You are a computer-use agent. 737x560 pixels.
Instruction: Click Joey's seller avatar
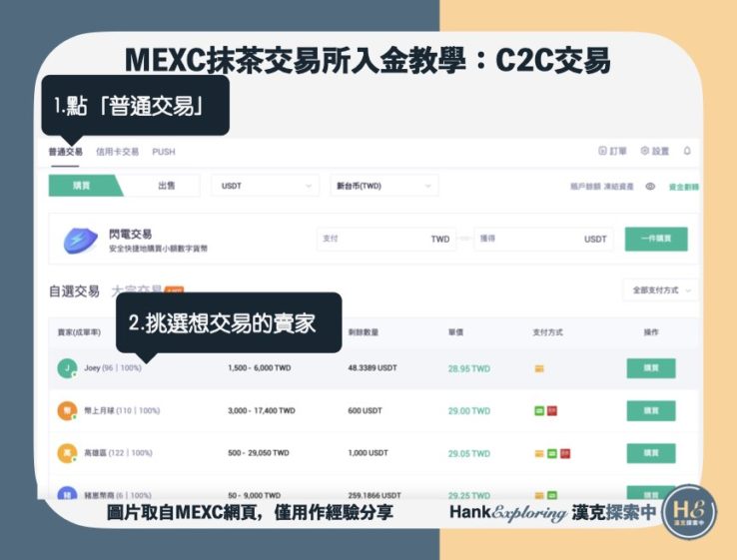coord(67,368)
